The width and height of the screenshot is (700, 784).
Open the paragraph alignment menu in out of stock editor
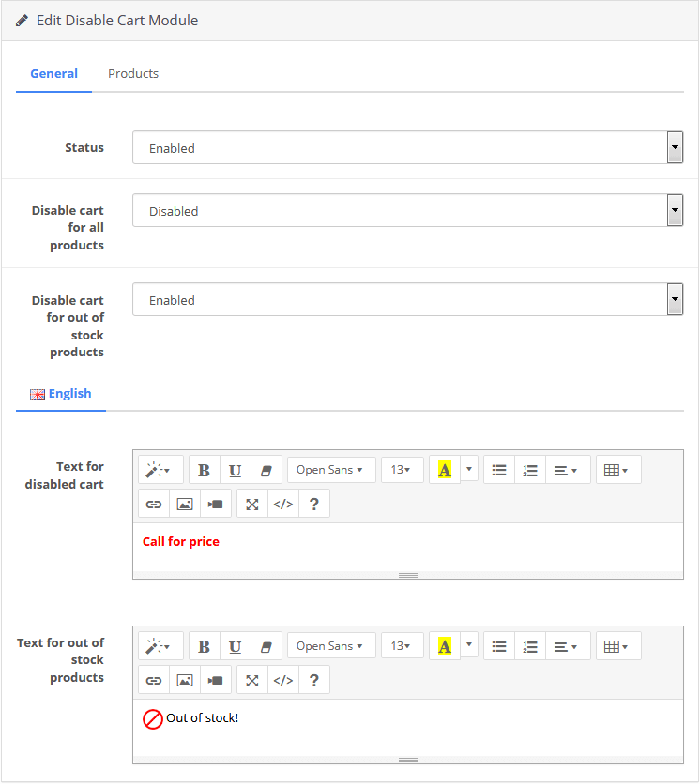point(568,646)
